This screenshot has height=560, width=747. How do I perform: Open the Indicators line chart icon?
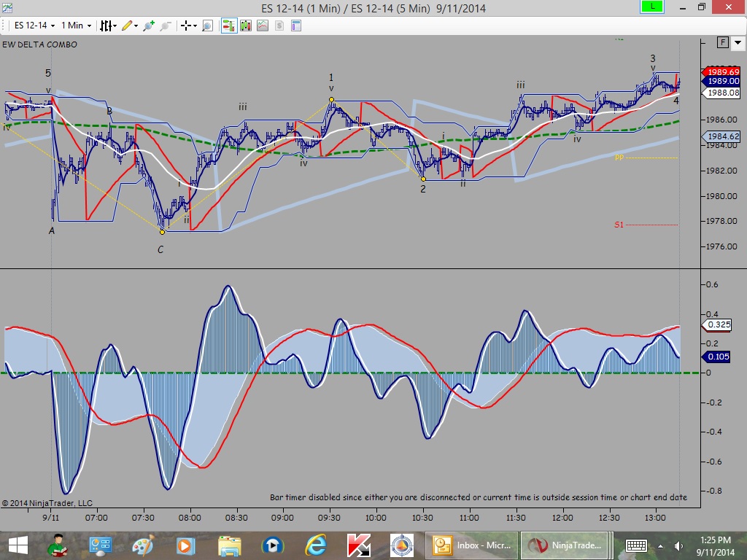(263, 26)
